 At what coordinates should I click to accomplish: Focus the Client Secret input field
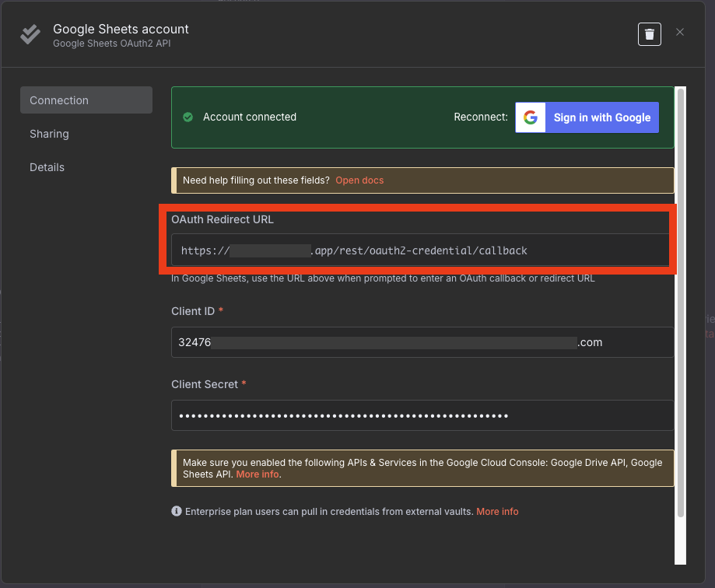(x=422, y=415)
